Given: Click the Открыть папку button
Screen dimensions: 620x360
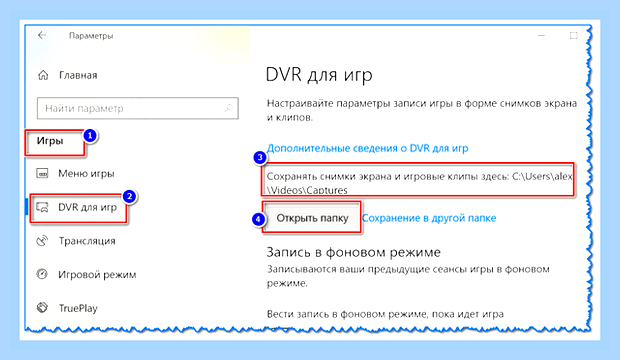Looking at the screenshot, I should 312,218.
